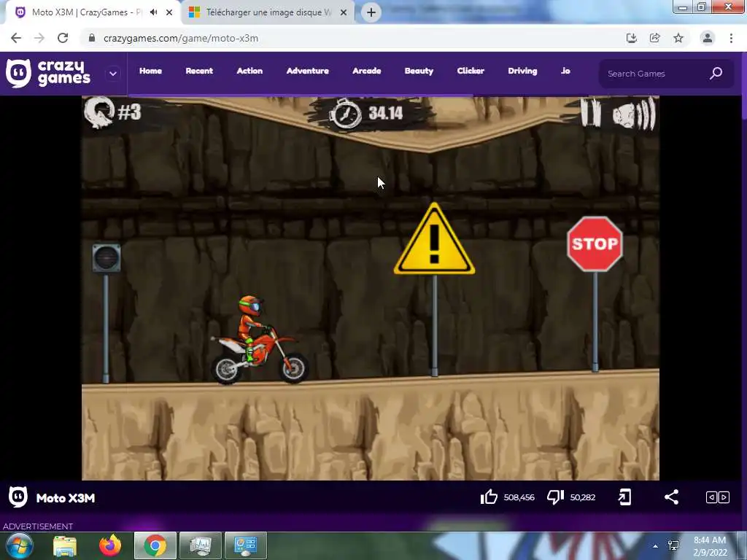The height and width of the screenshot is (560, 747).
Task: Click the network tray icon
Action: (x=673, y=545)
